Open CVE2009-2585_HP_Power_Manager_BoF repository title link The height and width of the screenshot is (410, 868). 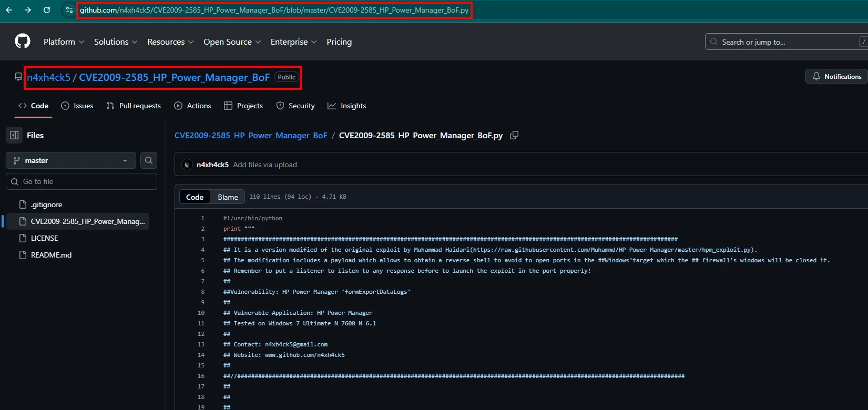[174, 77]
